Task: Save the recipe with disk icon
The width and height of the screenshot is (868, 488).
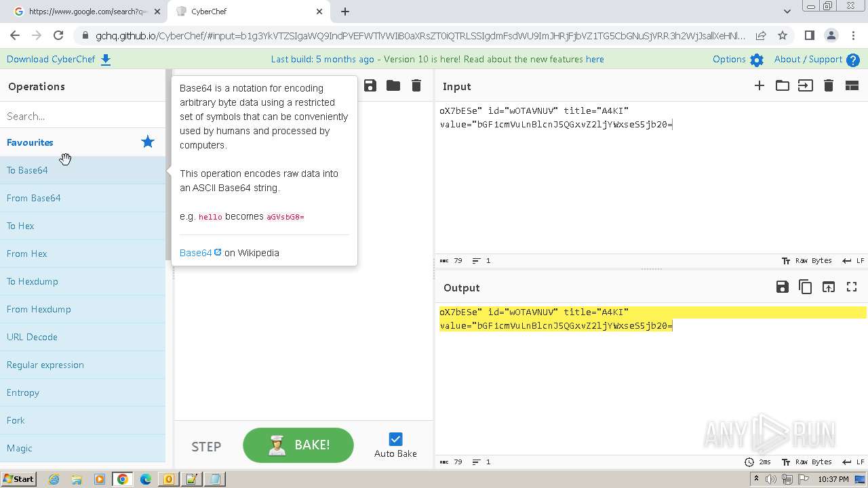Action: (370, 85)
